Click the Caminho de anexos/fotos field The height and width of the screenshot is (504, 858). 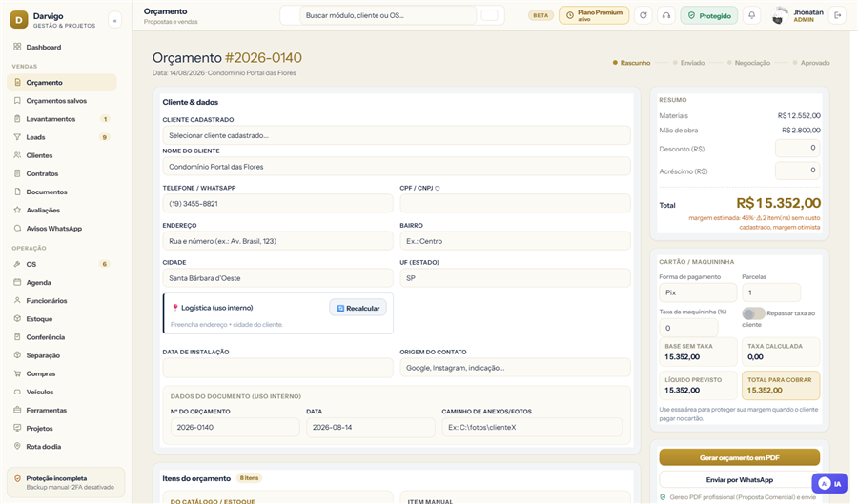[532, 427]
